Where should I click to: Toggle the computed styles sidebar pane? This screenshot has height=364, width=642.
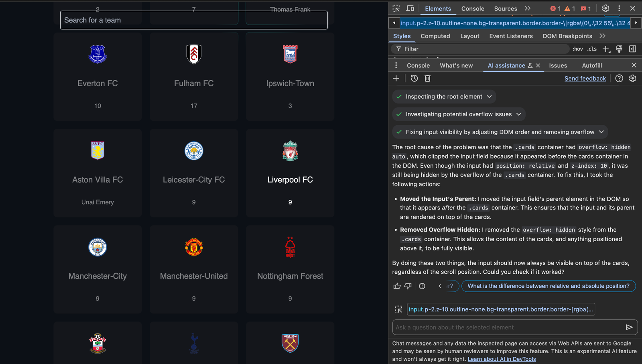pyautogui.click(x=633, y=49)
